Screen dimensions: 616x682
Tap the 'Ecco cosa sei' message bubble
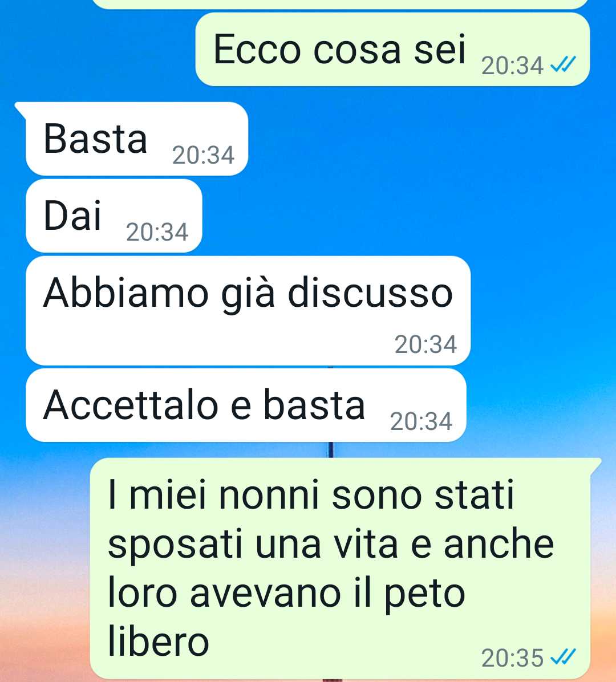[392, 49]
